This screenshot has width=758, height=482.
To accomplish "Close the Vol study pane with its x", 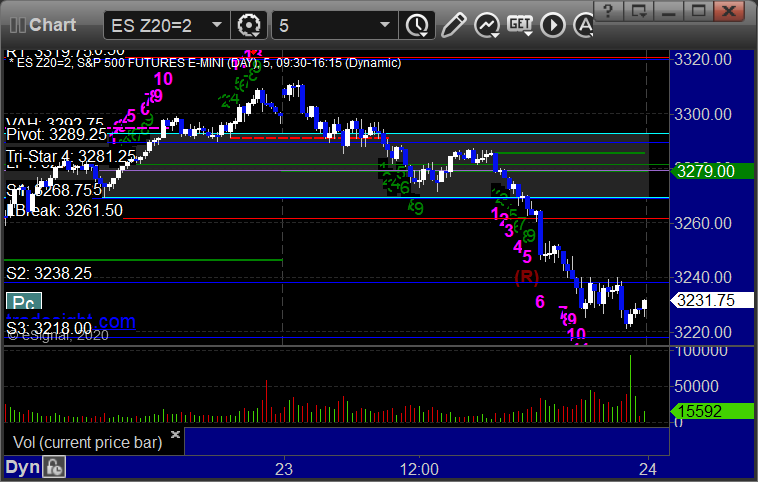I will (175, 434).
